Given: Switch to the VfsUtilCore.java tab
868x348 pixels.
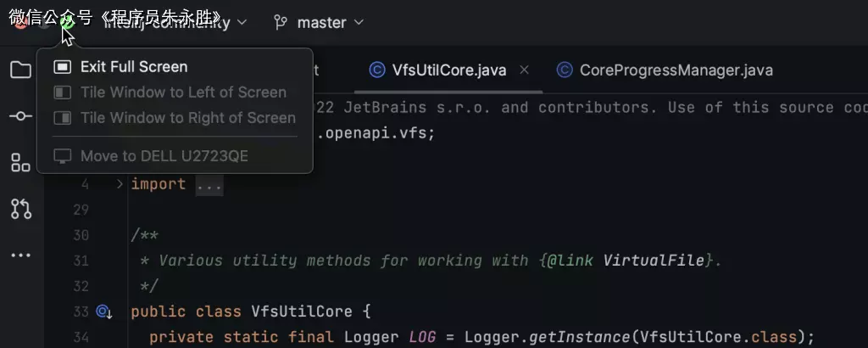Looking at the screenshot, I should (448, 70).
